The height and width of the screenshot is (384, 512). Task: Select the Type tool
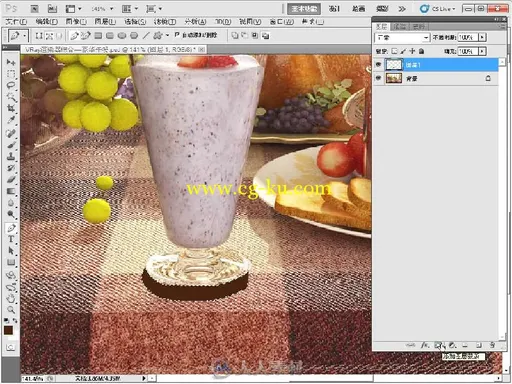tap(11, 239)
